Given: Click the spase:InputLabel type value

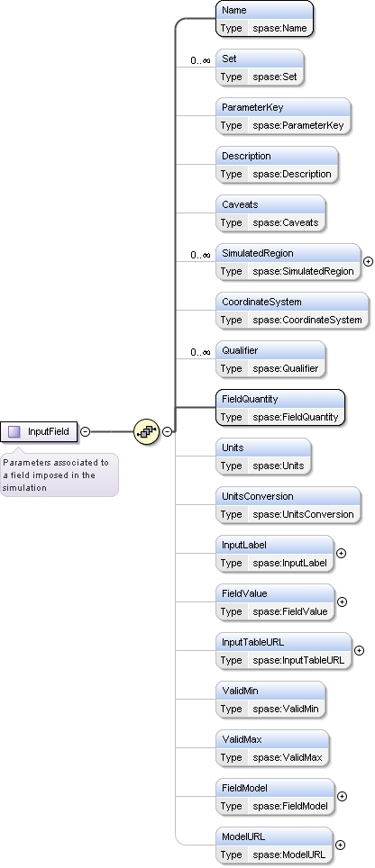Looking at the screenshot, I should [289, 564].
